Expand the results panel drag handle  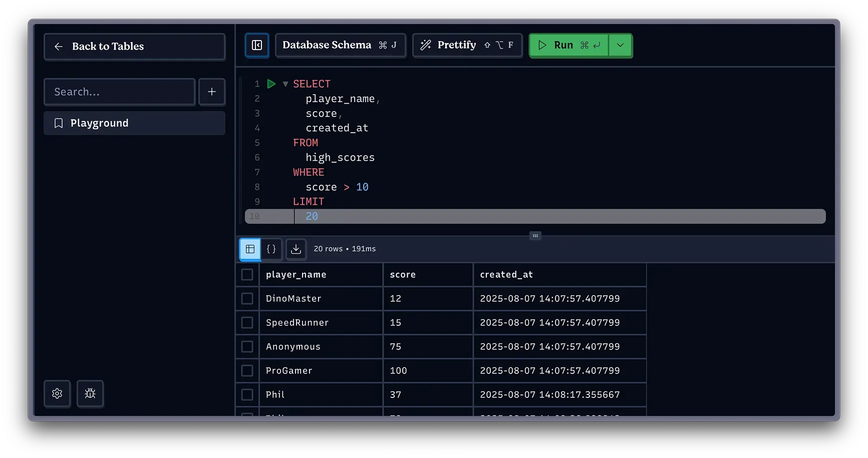(535, 235)
